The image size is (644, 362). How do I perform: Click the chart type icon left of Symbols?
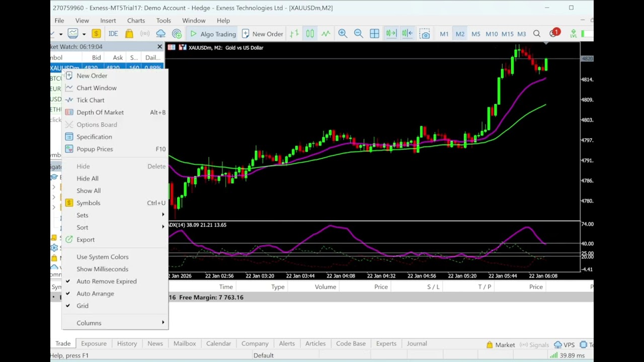(x=73, y=34)
